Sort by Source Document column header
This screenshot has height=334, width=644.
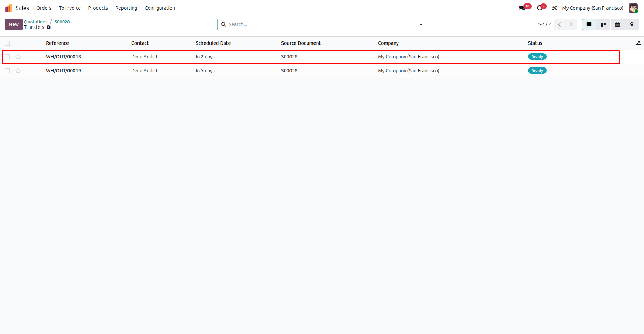tap(301, 43)
